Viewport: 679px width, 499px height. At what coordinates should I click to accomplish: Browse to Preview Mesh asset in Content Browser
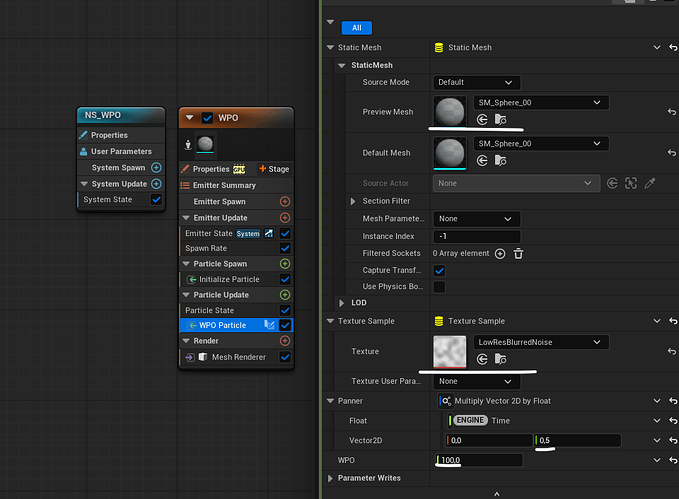[501, 119]
